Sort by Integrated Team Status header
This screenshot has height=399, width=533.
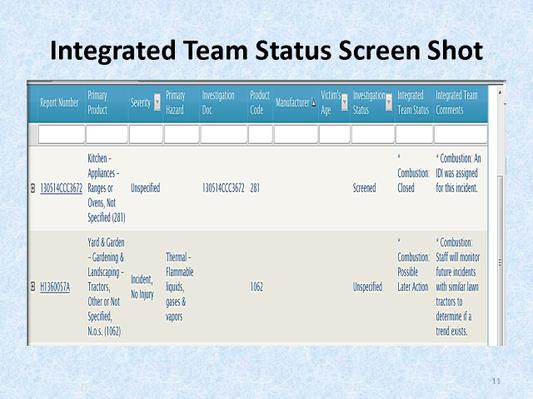coord(413,102)
